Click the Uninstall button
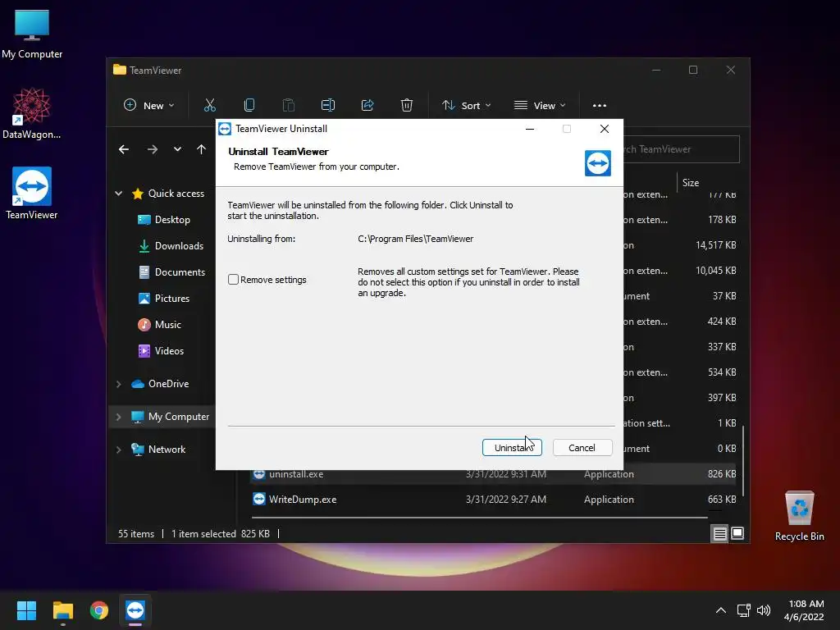840x630 pixels. click(x=512, y=447)
